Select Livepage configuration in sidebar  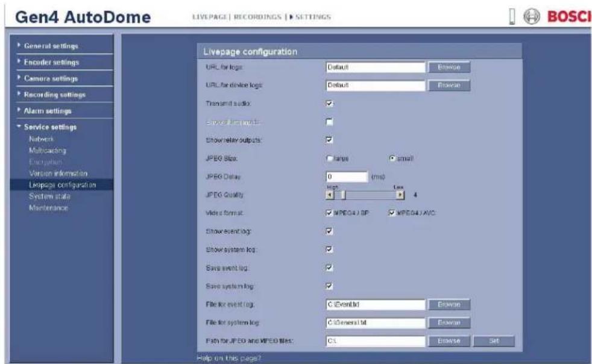[x=62, y=184]
